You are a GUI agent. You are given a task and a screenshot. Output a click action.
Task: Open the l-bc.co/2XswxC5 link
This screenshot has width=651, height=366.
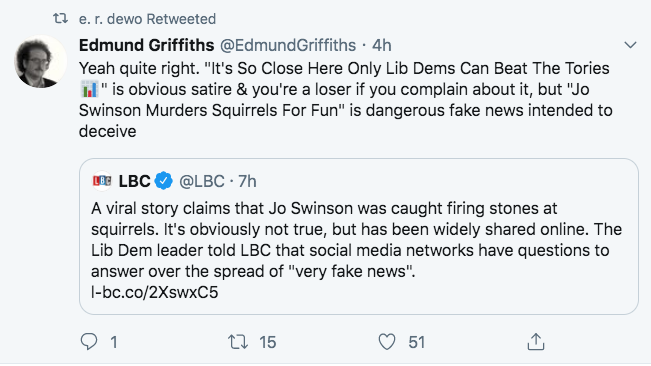tap(154, 293)
